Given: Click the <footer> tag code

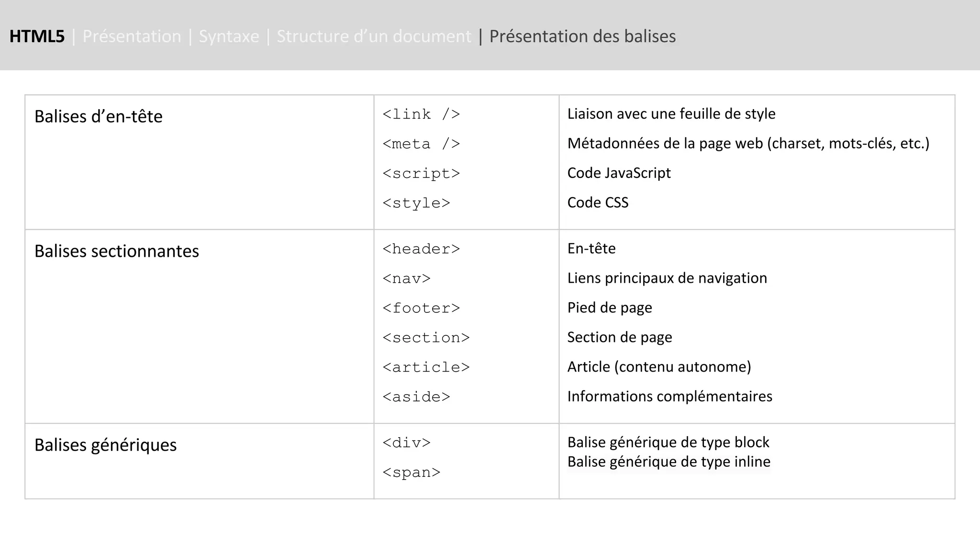Looking at the screenshot, I should click(421, 309).
